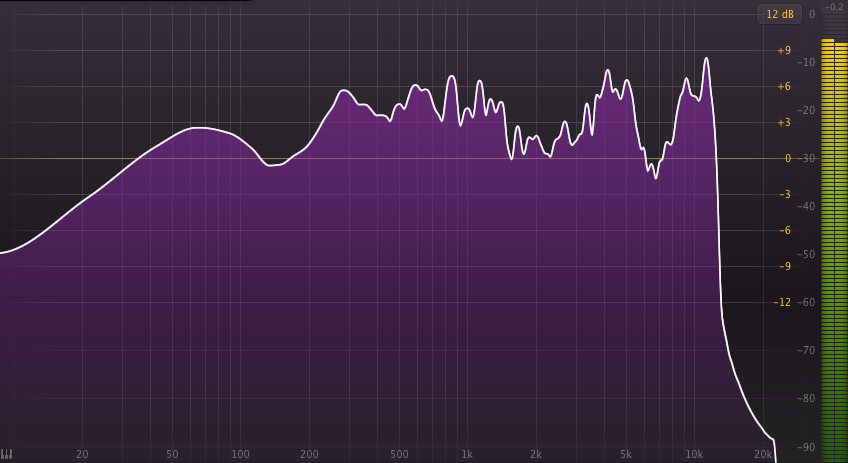Click the yellow -6 gain scale label

point(784,230)
